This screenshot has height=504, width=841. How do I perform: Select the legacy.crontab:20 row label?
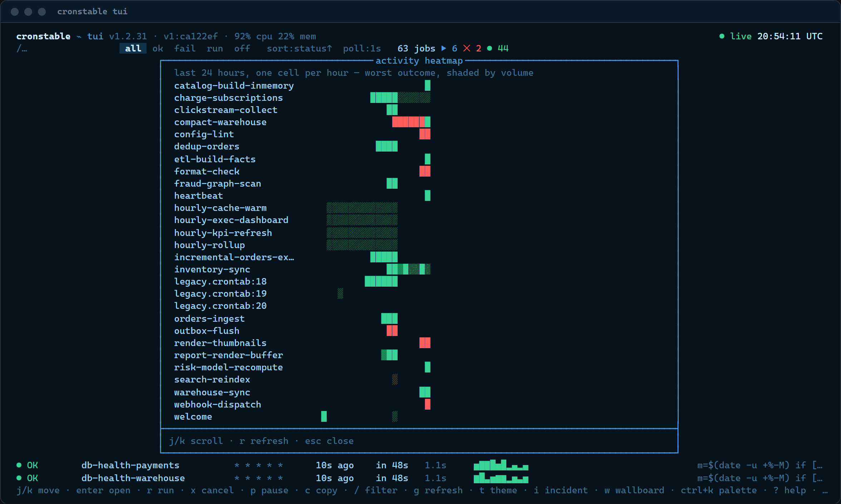220,306
